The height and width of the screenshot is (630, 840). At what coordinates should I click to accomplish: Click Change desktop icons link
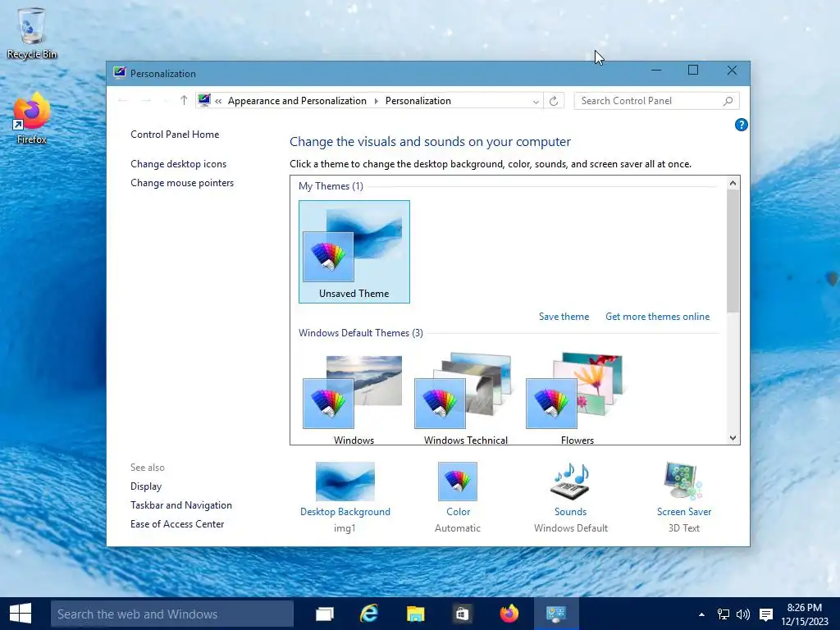point(178,164)
